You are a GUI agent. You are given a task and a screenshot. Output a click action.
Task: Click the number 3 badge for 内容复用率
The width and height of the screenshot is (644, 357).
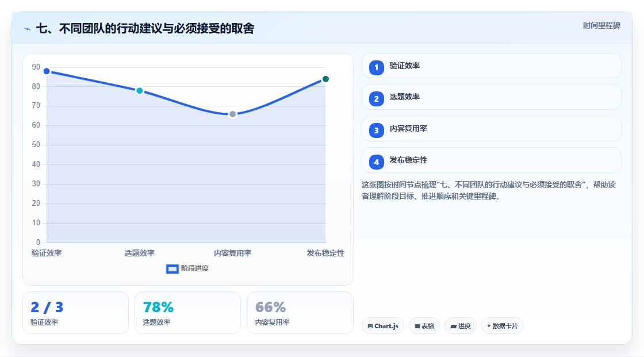point(376,130)
